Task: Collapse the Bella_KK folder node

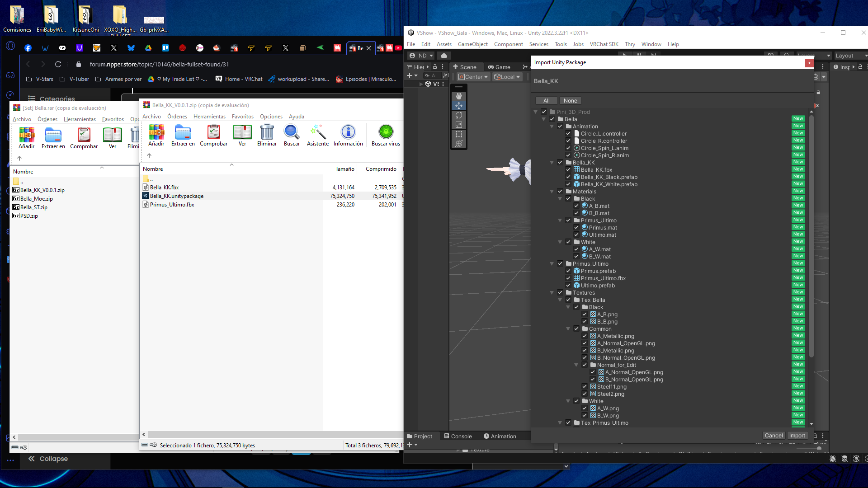Action: pyautogui.click(x=552, y=162)
